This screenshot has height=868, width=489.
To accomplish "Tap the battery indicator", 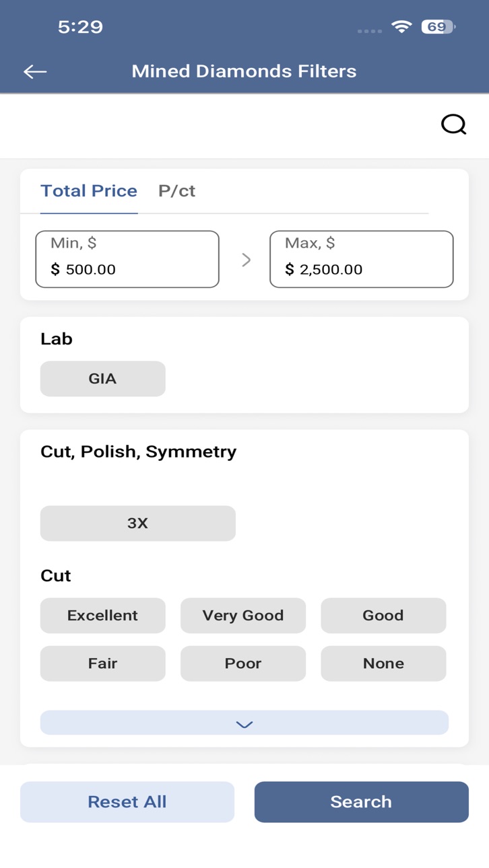I will 438,27.
